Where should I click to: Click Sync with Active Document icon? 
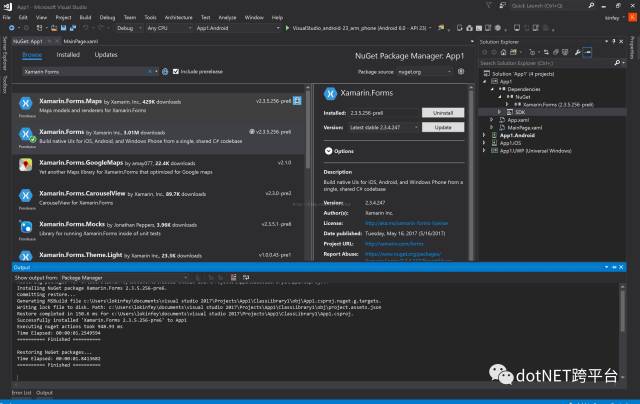[x=546, y=52]
